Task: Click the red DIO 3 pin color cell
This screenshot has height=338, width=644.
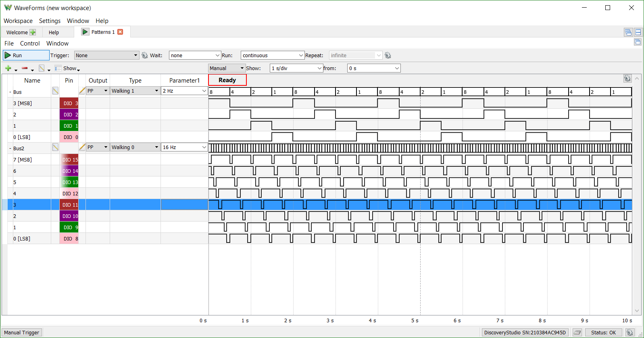Action: [69, 103]
